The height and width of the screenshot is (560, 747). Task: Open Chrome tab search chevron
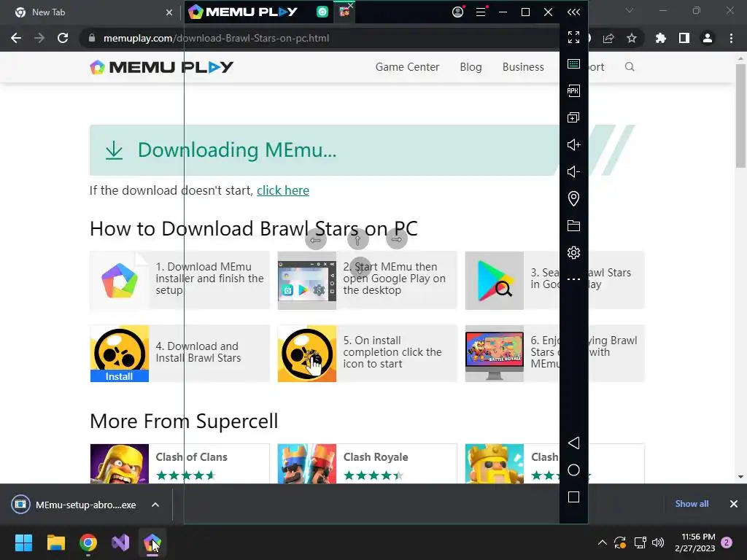[630, 10]
